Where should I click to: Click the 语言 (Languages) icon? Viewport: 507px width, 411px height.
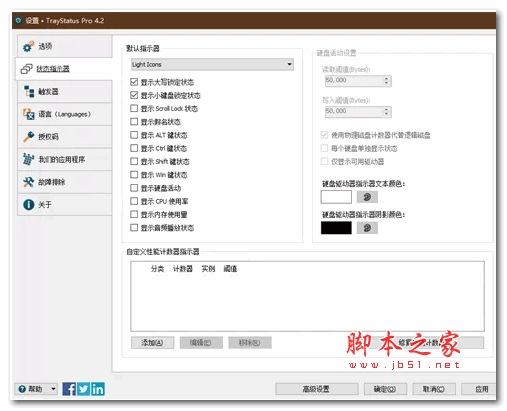click(x=29, y=114)
